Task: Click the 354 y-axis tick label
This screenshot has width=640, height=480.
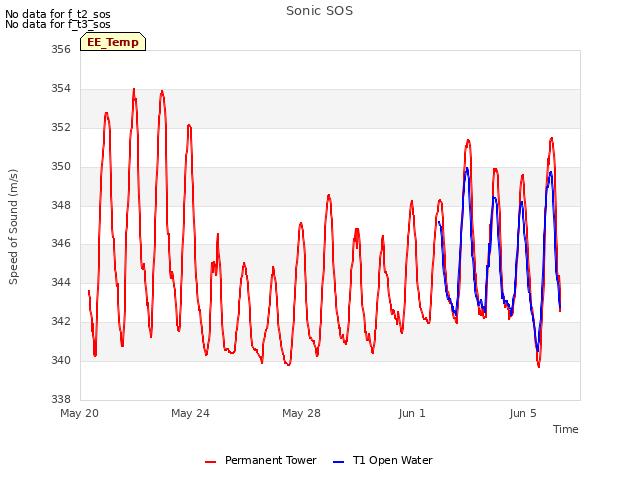Action: coord(61,89)
